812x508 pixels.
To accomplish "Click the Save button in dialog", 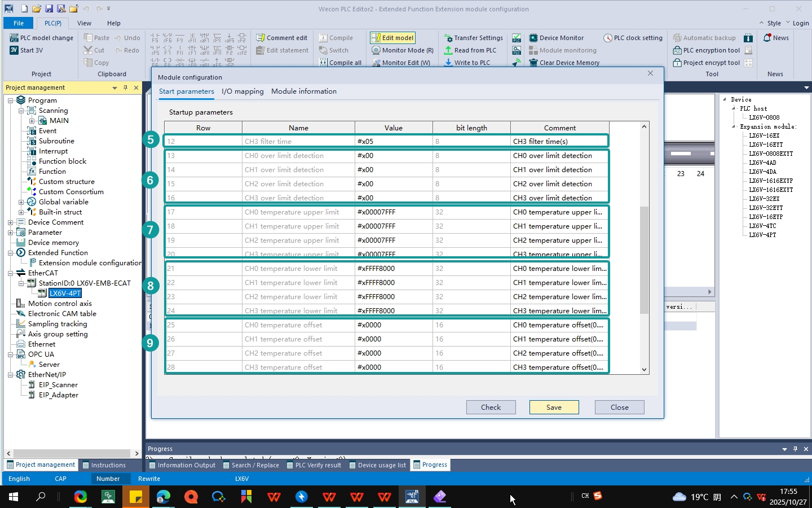I will tap(554, 407).
